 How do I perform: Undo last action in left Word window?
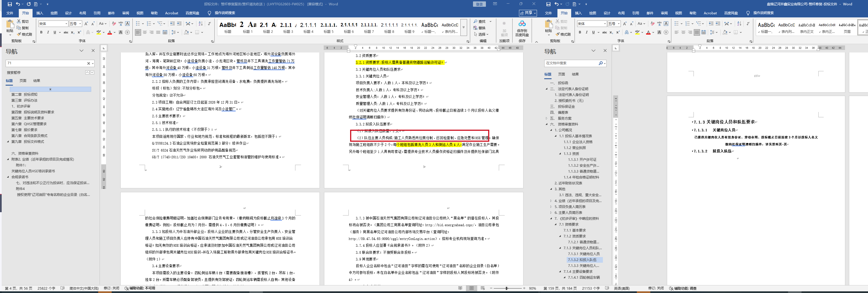coord(18,4)
